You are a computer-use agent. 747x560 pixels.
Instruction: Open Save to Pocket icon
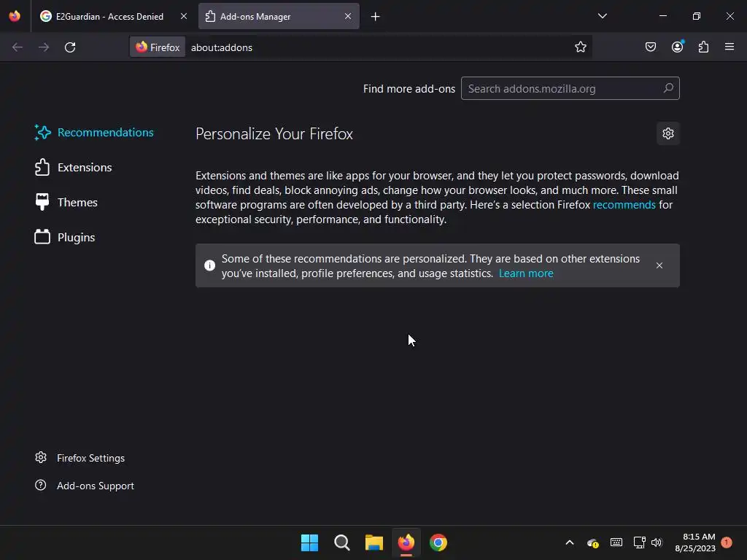[650, 47]
